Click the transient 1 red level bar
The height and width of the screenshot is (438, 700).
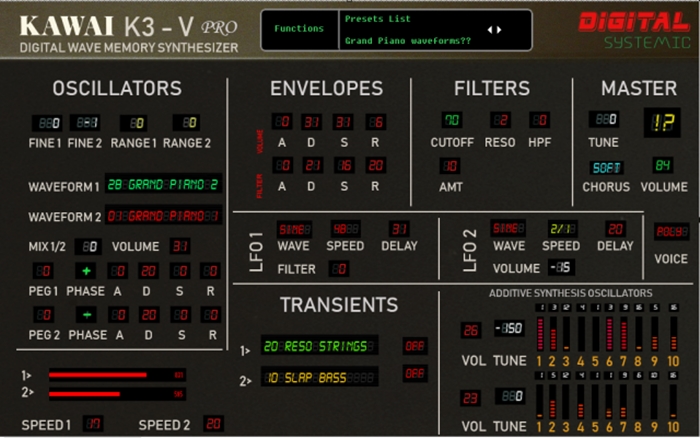[98, 375]
